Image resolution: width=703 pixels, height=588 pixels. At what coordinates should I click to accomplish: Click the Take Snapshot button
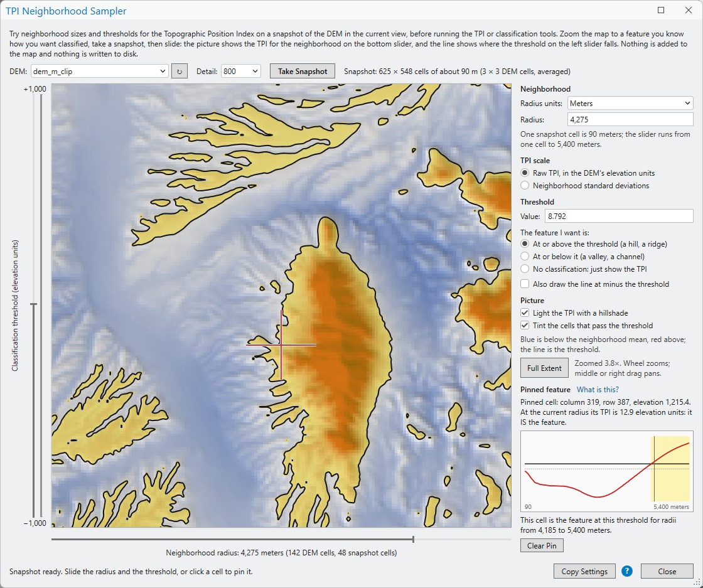pos(302,72)
